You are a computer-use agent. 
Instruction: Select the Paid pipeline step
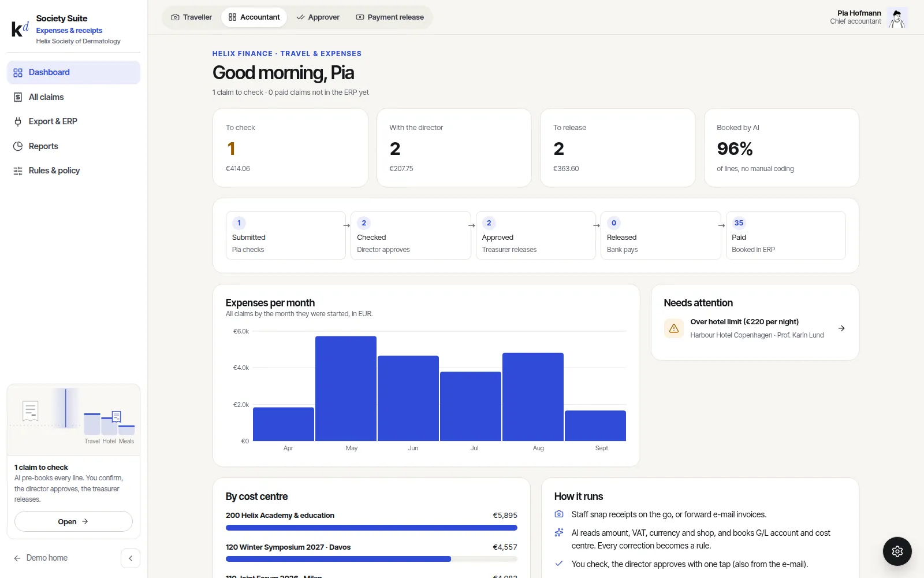786,236
